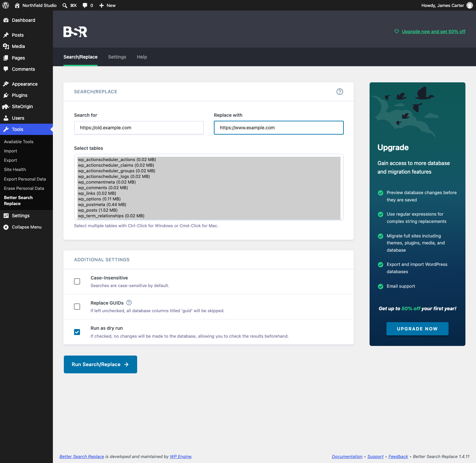Click the James Carter avatar icon
The width and height of the screenshot is (476, 463).
point(469,5)
